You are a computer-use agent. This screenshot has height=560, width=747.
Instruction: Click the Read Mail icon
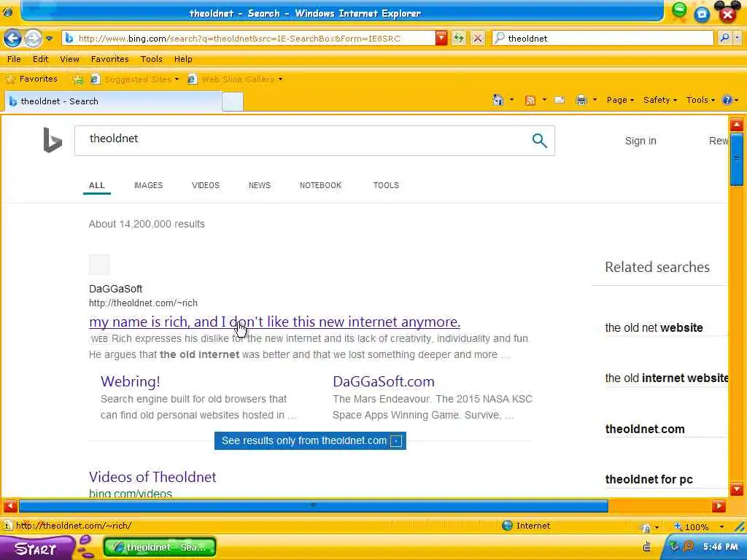[560, 100]
